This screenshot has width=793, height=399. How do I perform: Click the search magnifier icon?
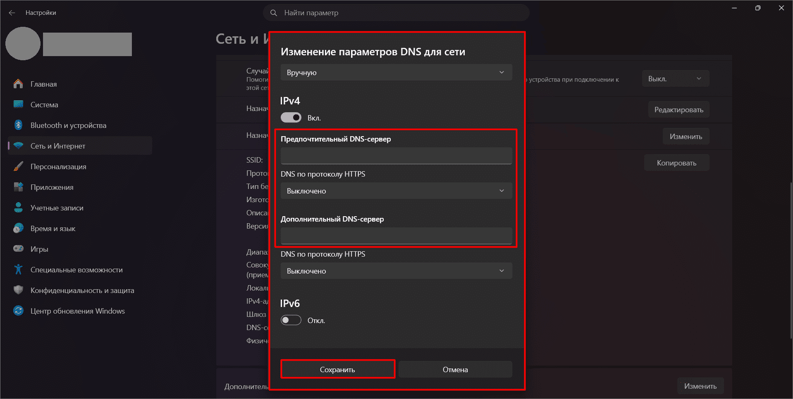pyautogui.click(x=274, y=13)
